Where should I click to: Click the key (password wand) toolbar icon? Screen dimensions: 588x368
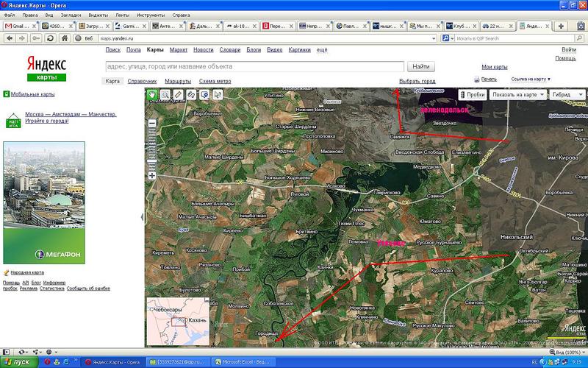[x=36, y=38]
